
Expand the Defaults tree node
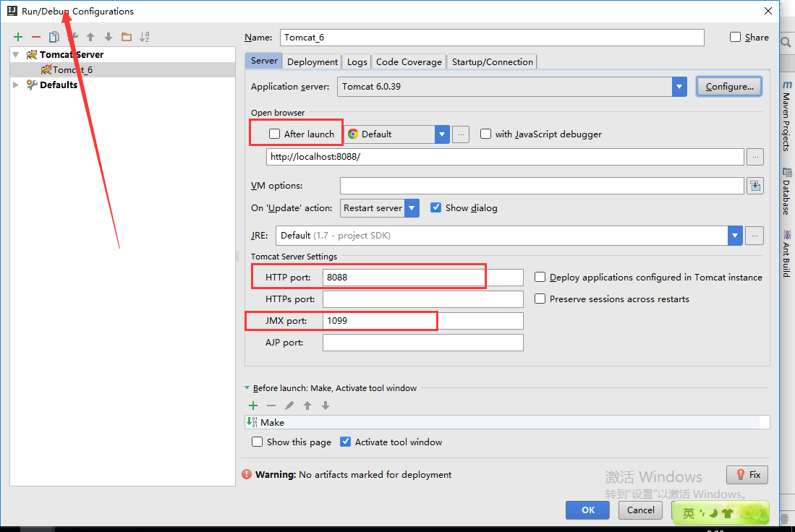[x=16, y=85]
